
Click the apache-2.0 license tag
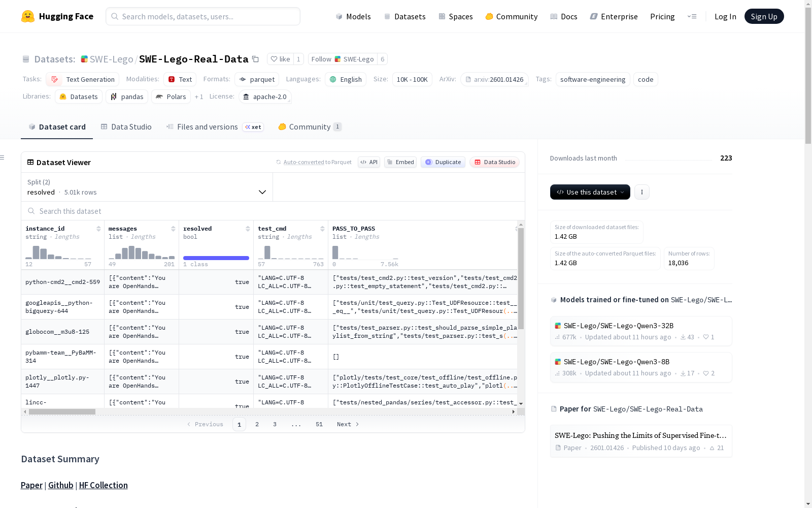[x=265, y=97]
